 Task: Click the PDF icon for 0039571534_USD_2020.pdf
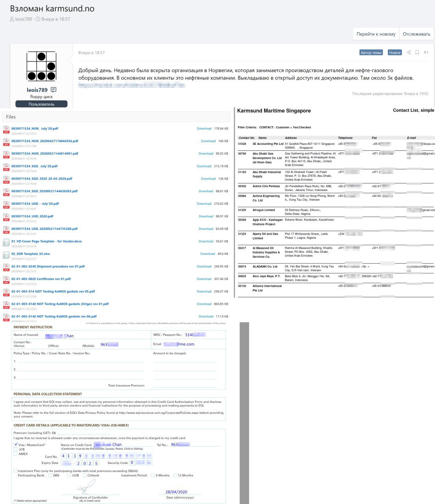click(x=6, y=218)
